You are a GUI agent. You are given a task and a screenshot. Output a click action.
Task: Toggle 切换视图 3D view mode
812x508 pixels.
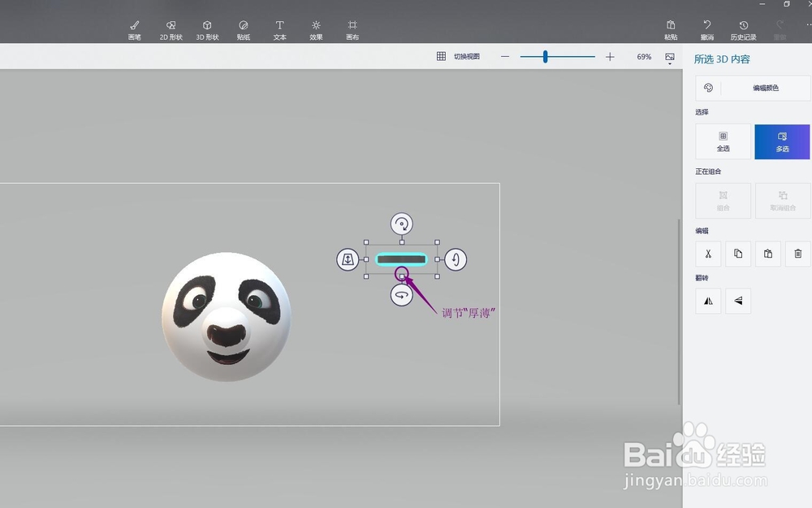point(458,57)
